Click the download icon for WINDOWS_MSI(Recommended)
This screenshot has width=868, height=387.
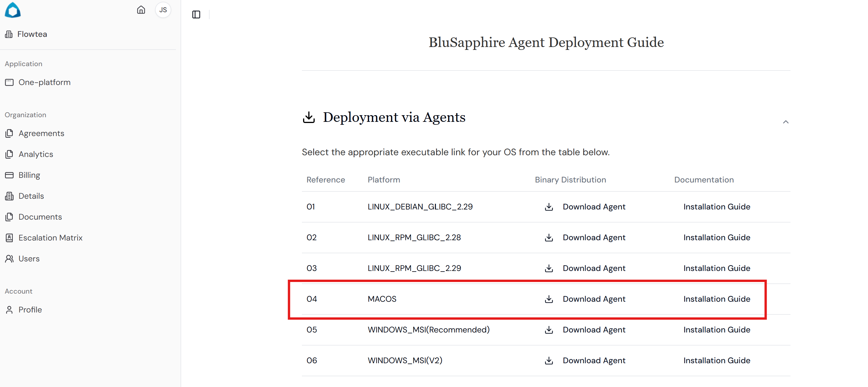tap(549, 330)
